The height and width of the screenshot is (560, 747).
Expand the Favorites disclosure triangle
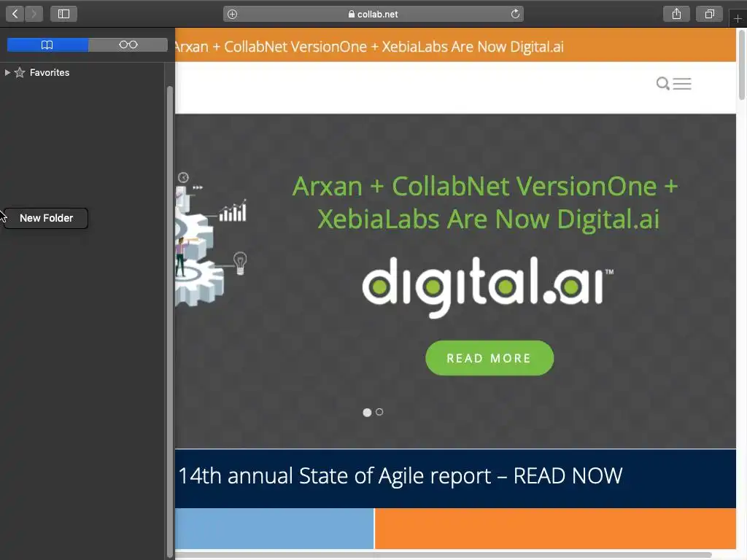tap(7, 72)
